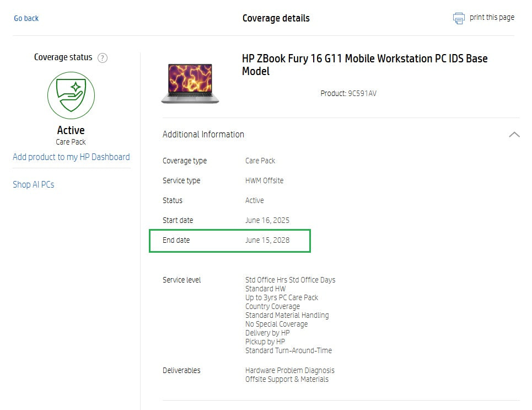The height and width of the screenshot is (410, 532).
Task: Select the Status value Active in table
Action: coord(255,200)
